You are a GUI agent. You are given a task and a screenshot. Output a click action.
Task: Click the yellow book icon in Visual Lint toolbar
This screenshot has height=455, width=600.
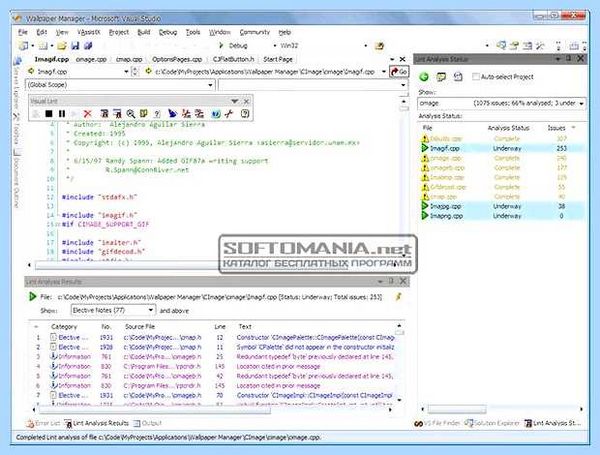[x=144, y=114]
